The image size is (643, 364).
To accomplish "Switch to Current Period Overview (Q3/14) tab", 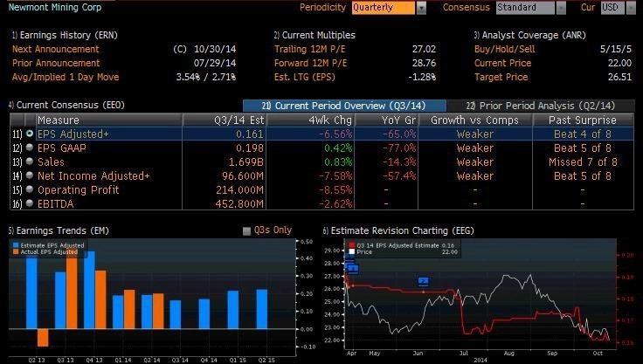I will pos(344,106).
